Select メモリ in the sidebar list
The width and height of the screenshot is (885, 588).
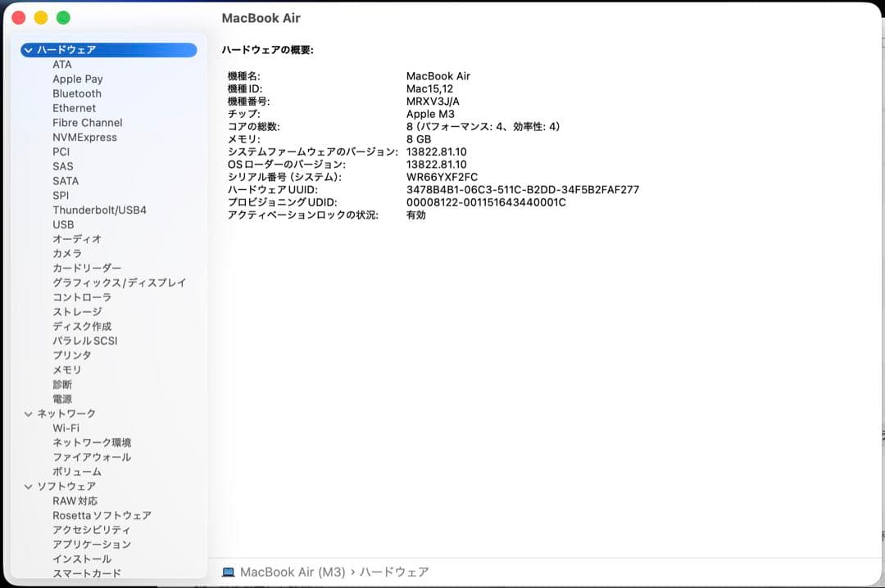(x=67, y=370)
